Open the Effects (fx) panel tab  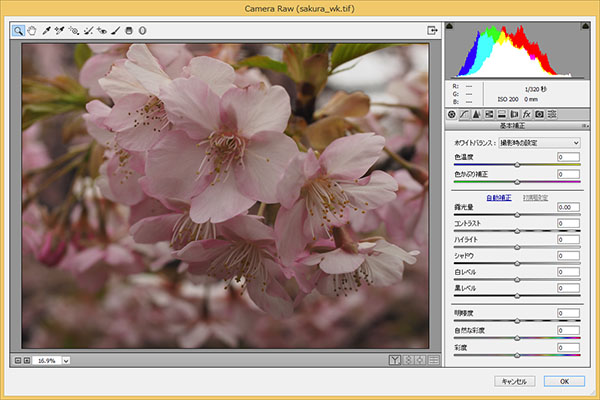(x=526, y=115)
